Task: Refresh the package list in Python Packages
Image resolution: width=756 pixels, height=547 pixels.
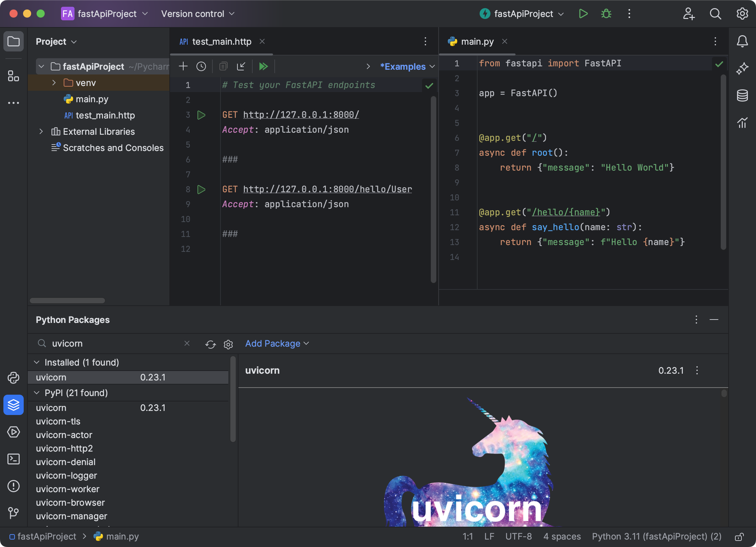Action: tap(210, 344)
